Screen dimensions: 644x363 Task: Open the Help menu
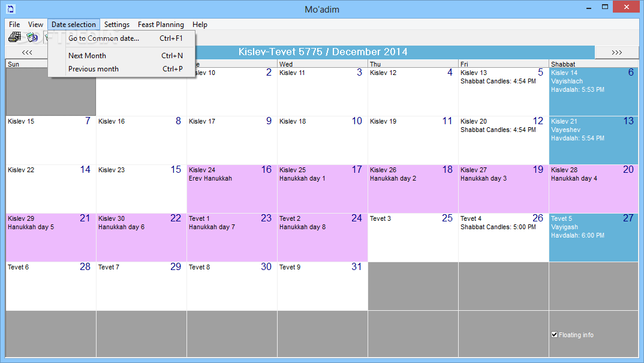pos(200,24)
